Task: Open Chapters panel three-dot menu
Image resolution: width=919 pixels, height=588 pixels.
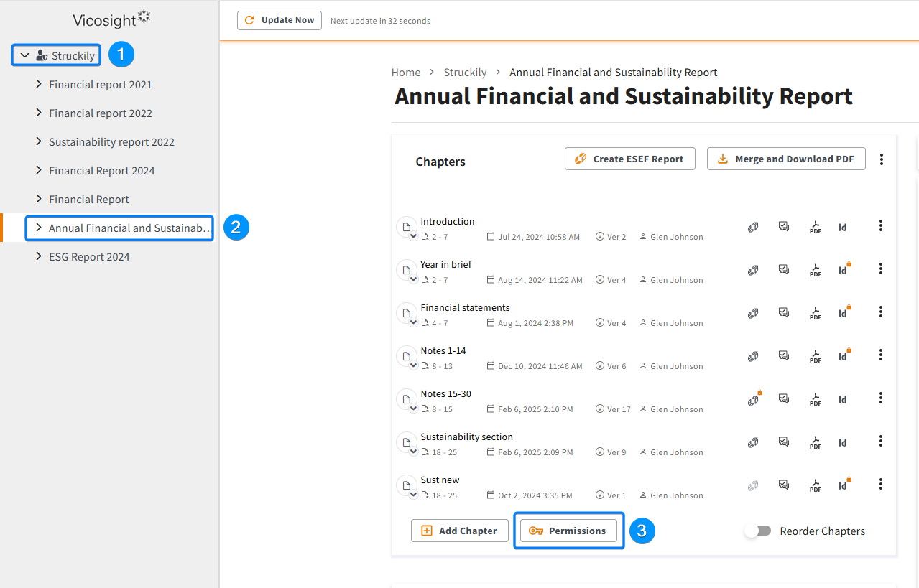Action: (882, 159)
